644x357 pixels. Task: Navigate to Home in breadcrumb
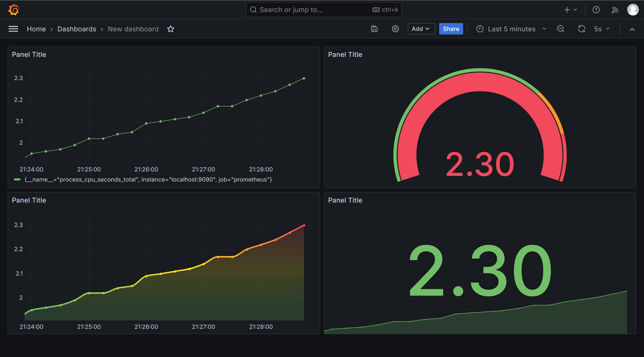click(x=36, y=29)
